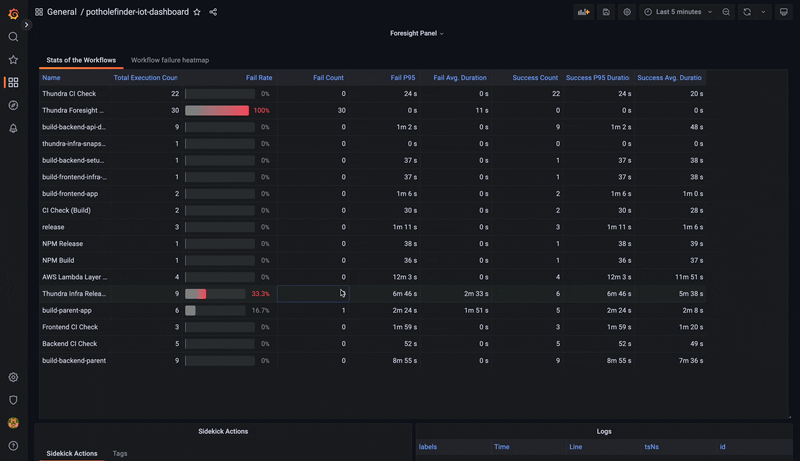Sort by Fail Avg. Duration header

pos(460,78)
